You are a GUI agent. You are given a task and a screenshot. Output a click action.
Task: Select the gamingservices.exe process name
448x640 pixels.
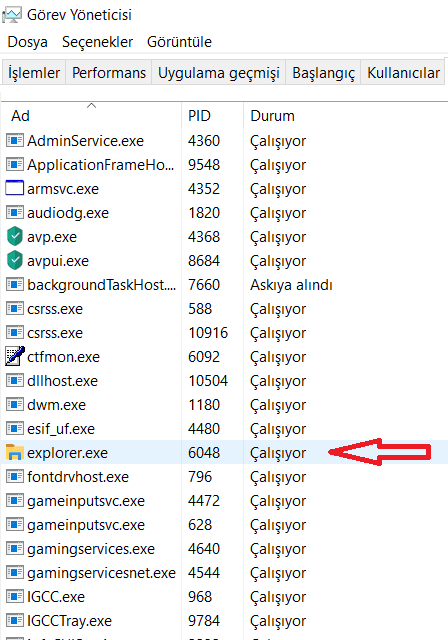click(91, 549)
